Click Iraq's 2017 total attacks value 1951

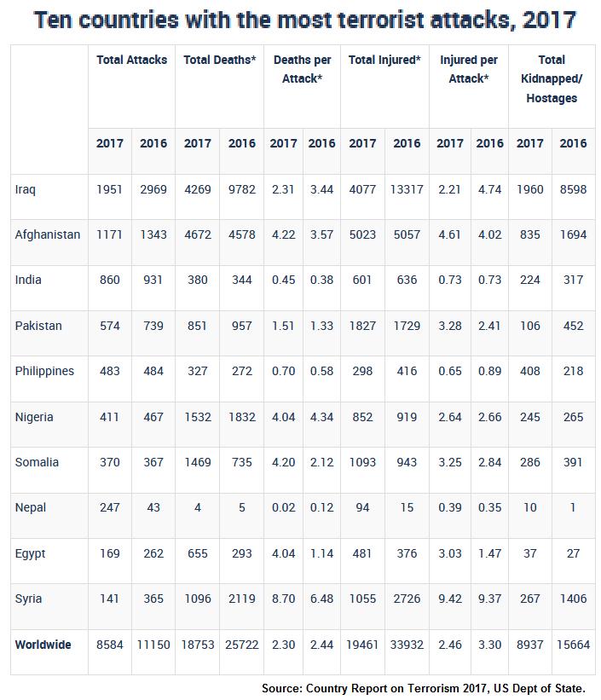coord(110,188)
